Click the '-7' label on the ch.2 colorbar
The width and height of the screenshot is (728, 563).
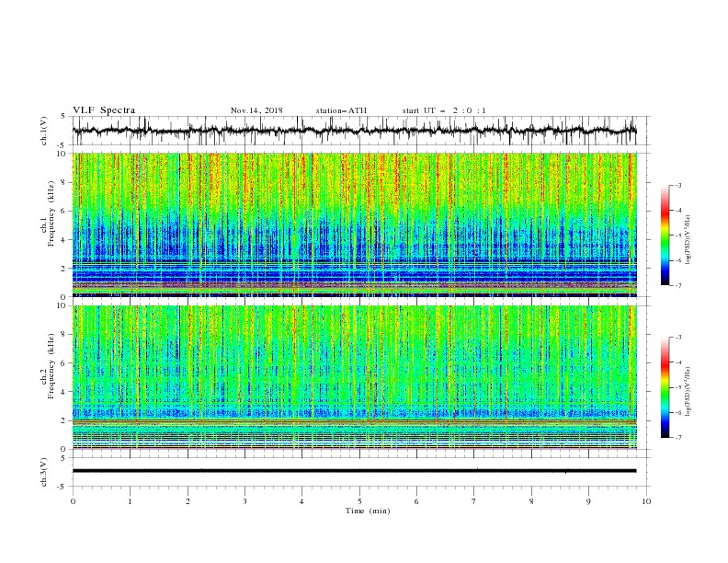[x=677, y=438]
